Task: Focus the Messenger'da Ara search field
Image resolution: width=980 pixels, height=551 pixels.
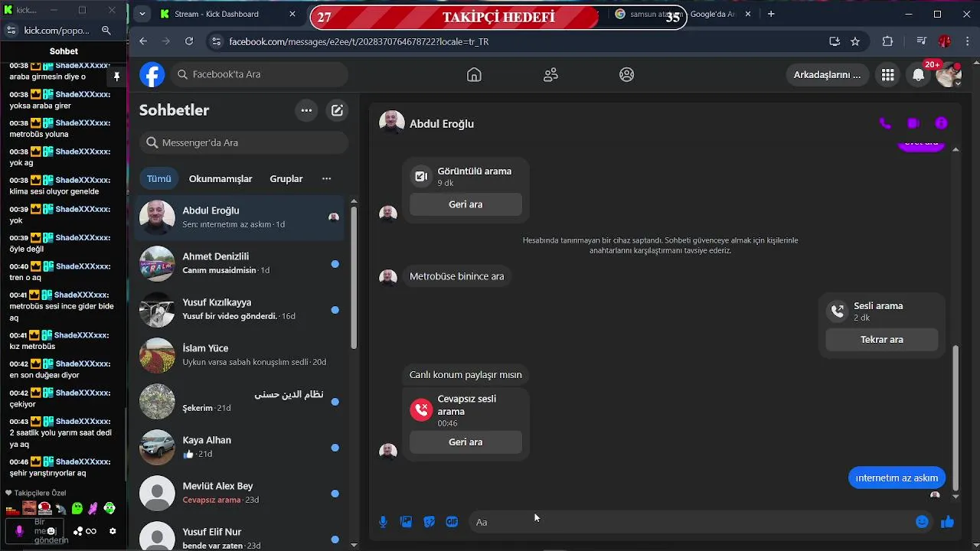Action: pyautogui.click(x=243, y=142)
